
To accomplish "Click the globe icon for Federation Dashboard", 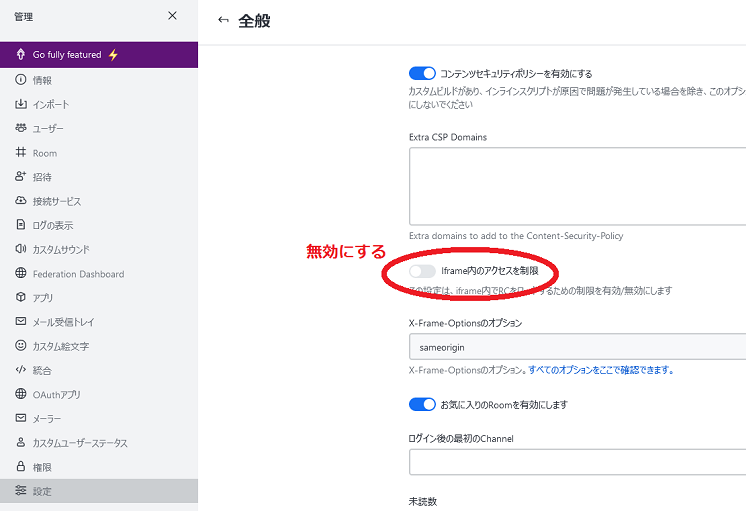I will point(20,274).
